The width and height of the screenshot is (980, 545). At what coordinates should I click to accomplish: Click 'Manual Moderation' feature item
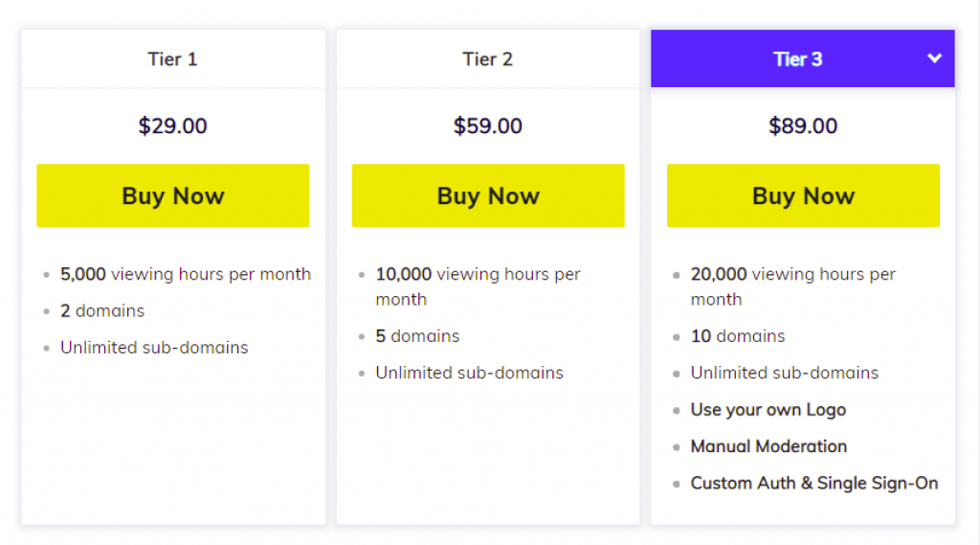[768, 446]
